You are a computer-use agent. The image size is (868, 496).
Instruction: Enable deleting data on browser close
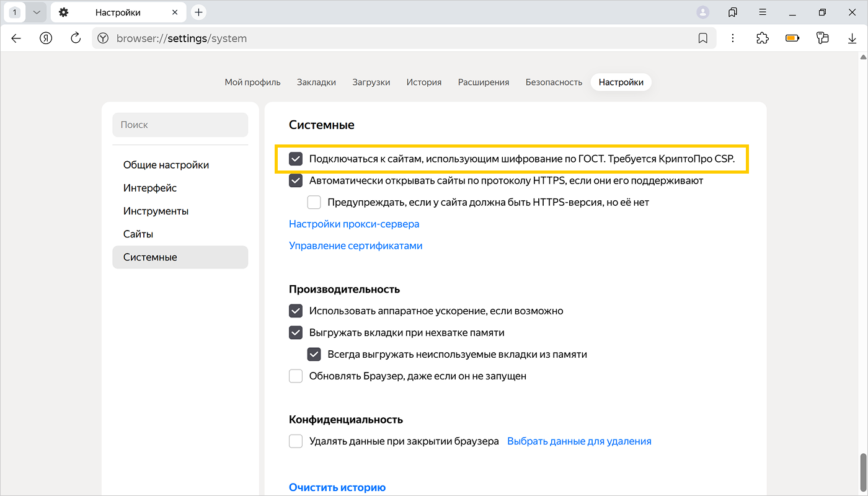(296, 441)
